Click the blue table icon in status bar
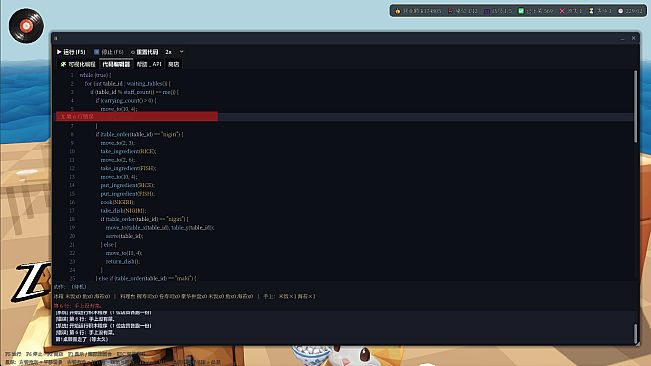 click(x=487, y=11)
